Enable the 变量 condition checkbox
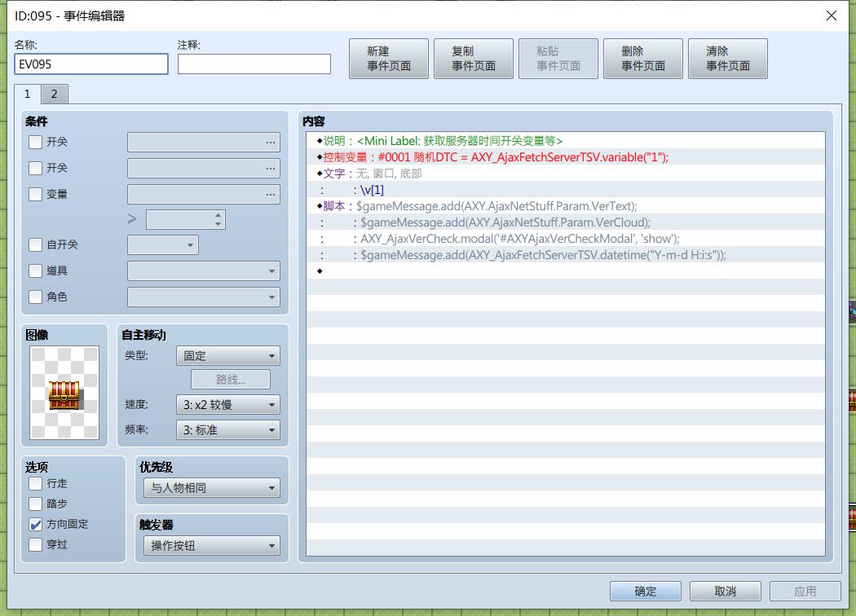Screen dimensions: 856x616 pyautogui.click(x=36, y=194)
